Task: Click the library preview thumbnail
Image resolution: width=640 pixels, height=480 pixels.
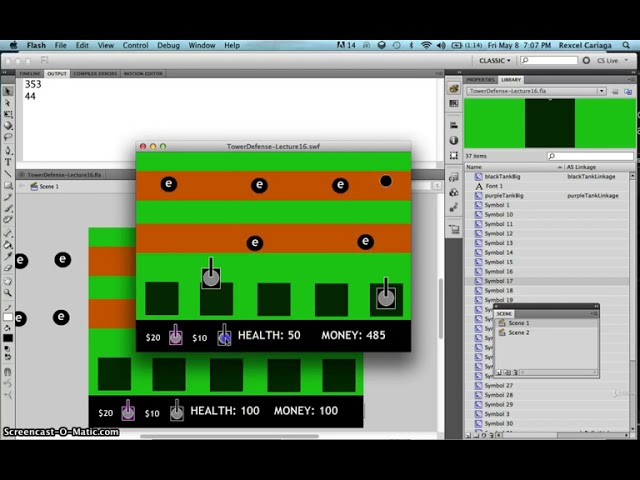Action: (549, 123)
